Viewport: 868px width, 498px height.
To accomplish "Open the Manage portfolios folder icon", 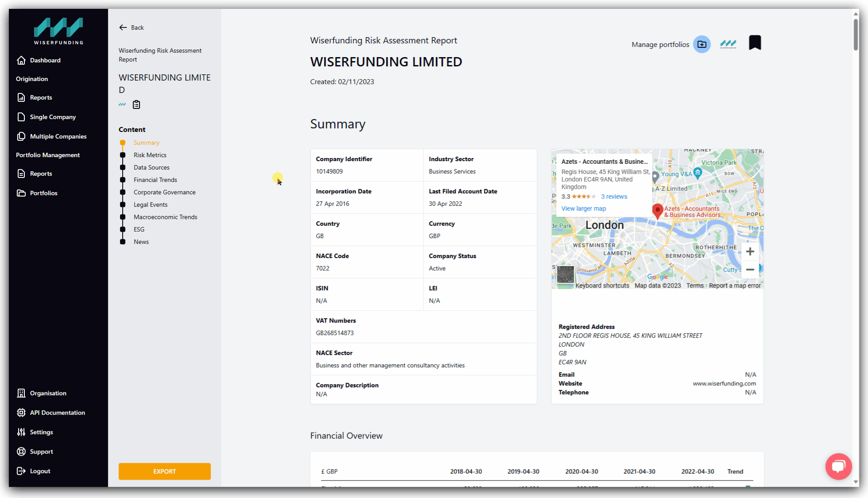I will tap(701, 44).
